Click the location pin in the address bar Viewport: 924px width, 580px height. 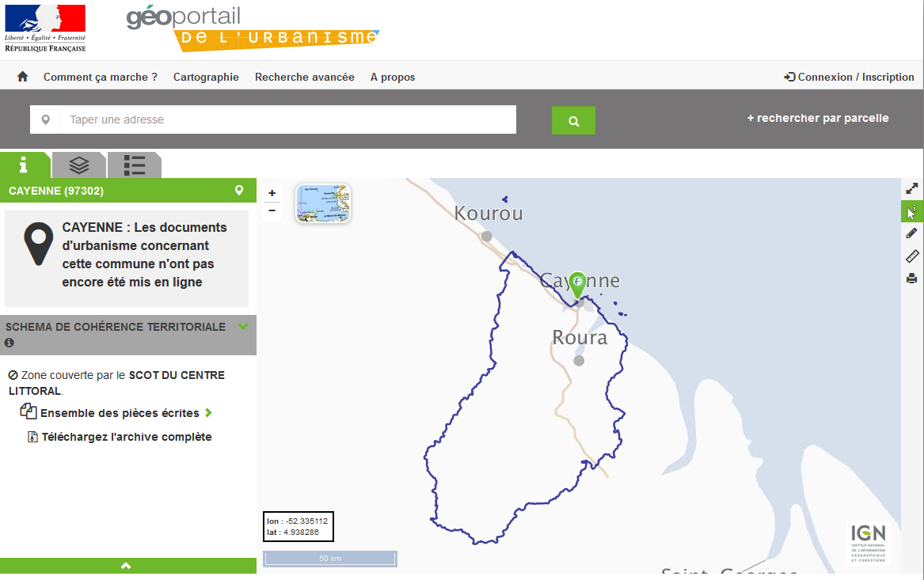45,119
